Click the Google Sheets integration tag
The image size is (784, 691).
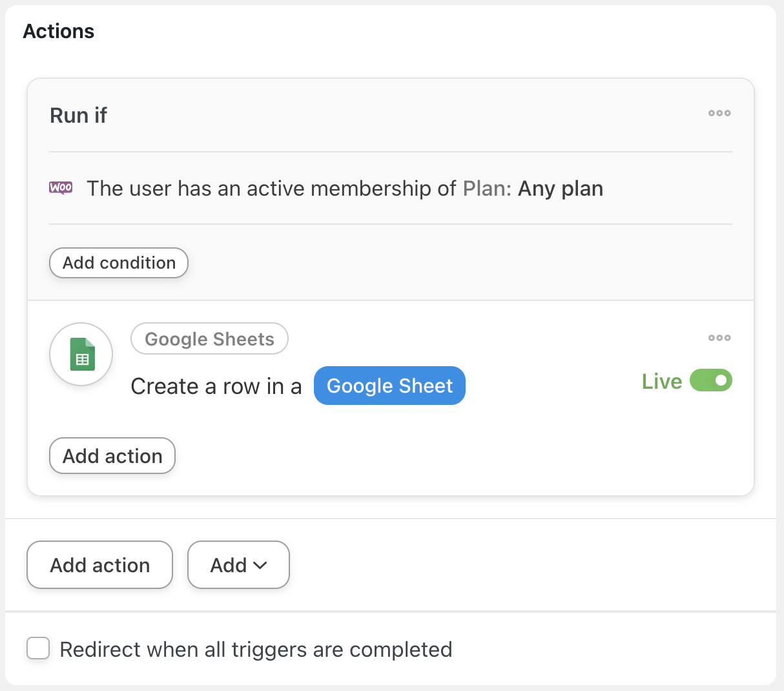click(209, 339)
